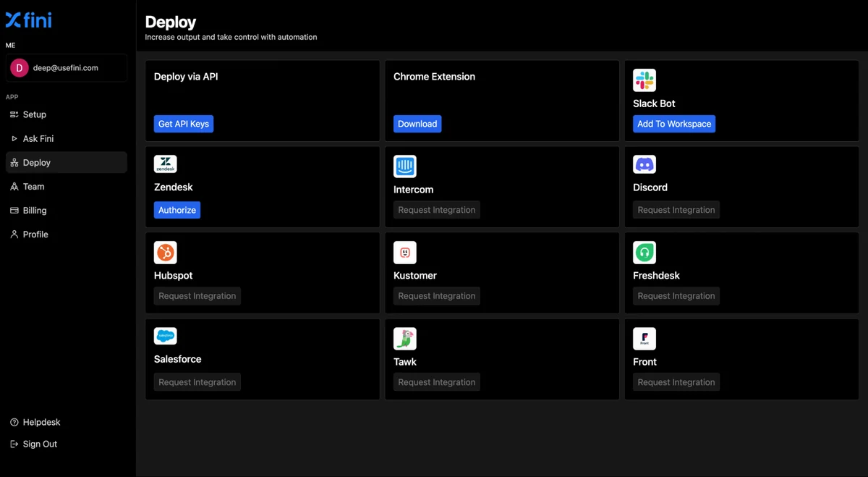868x477 pixels.
Task: Click the Get API Keys button
Action: 184,124
